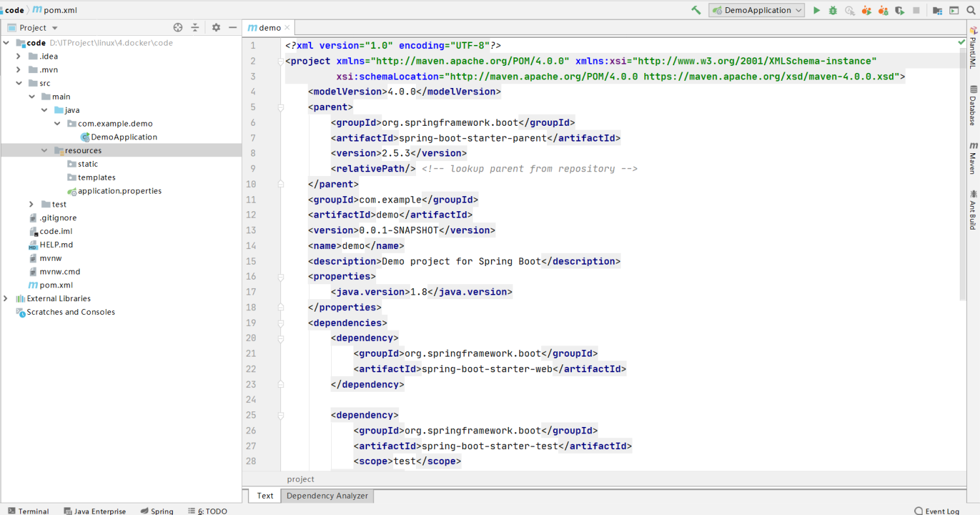The width and height of the screenshot is (980, 515).
Task: Expand the .idea folder
Action: pos(19,56)
